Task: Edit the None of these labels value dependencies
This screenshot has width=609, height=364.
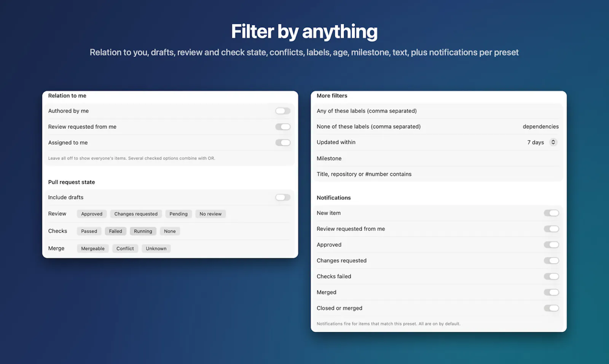Action: 540,127
